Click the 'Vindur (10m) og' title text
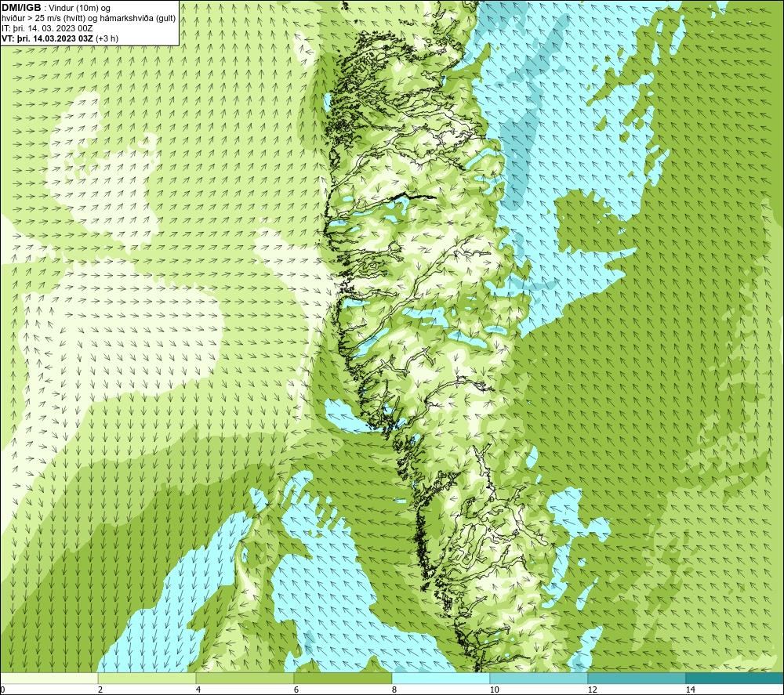The height and width of the screenshot is (695, 784). (81, 9)
